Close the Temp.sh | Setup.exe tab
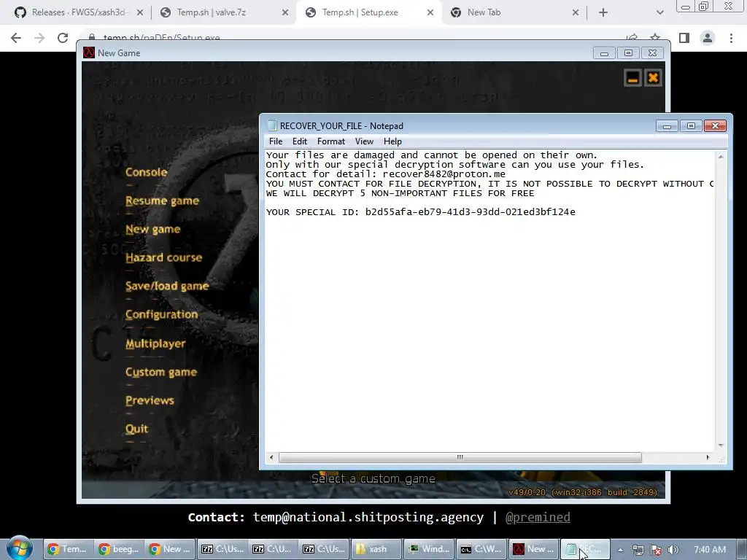Screen dimensions: 747x560 [430, 12]
